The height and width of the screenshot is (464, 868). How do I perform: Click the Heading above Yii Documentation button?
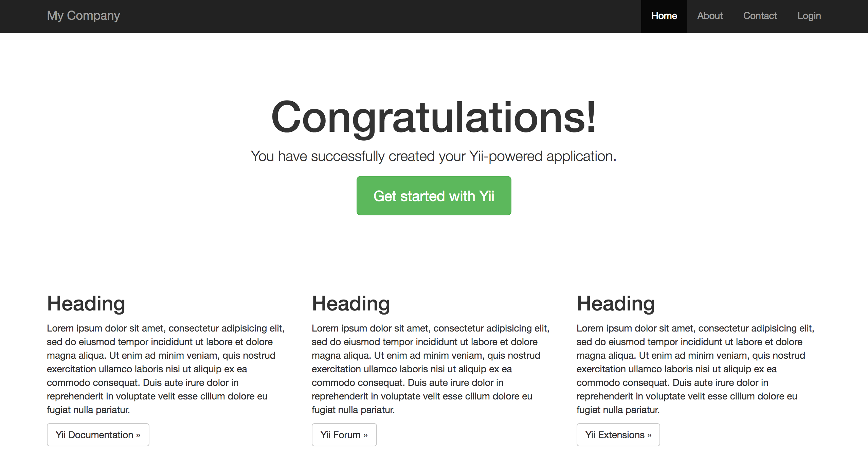86,303
